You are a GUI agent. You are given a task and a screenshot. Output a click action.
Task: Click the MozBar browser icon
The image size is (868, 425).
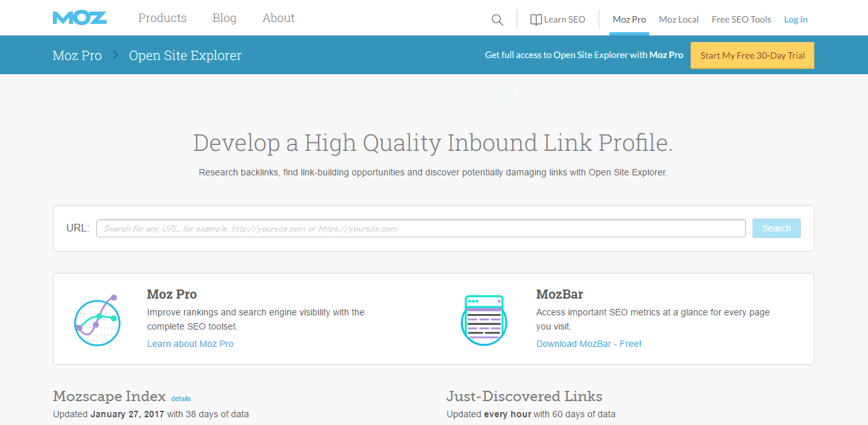pos(484,320)
